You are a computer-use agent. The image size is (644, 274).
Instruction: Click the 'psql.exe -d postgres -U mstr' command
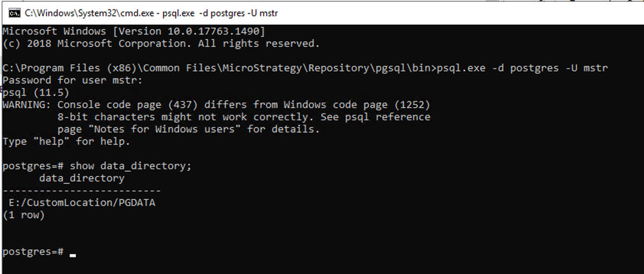point(522,68)
